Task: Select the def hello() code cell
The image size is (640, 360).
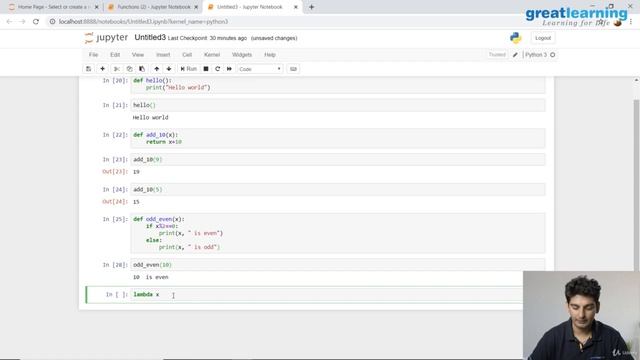Action: coord(338,84)
